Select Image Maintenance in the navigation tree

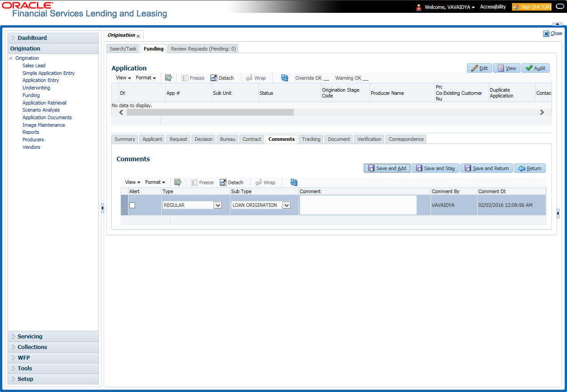pyautogui.click(x=44, y=125)
